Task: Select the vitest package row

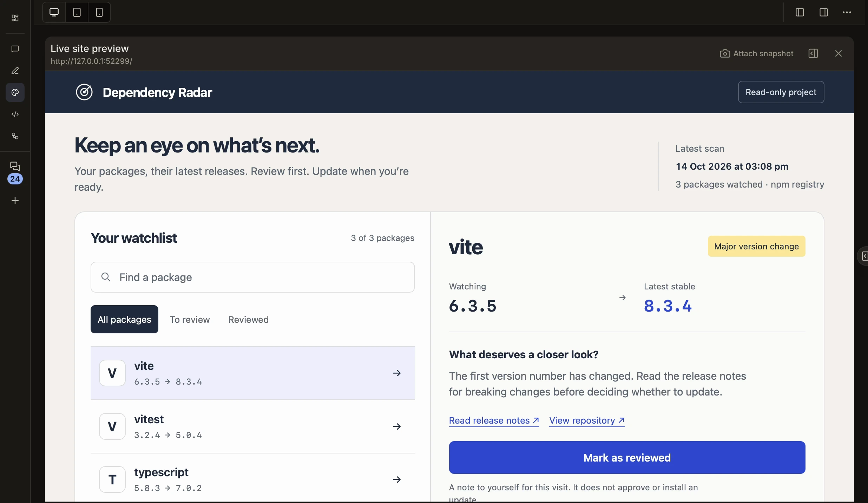Action: tap(252, 426)
